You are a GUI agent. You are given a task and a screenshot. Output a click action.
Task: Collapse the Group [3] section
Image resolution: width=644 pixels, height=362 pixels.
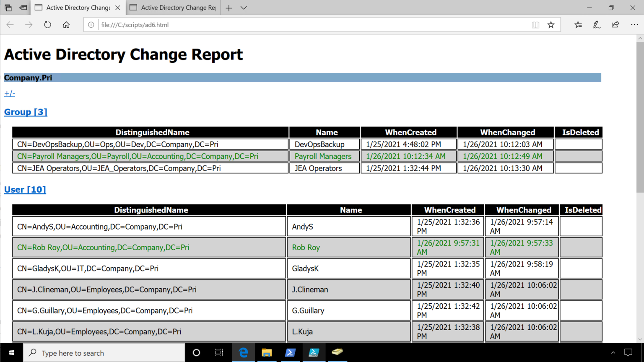point(26,112)
